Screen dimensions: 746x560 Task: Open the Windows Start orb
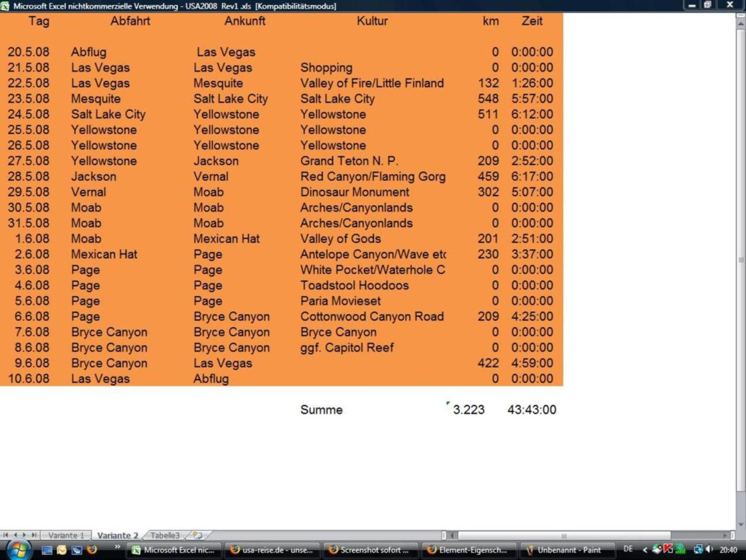[x=18, y=550]
